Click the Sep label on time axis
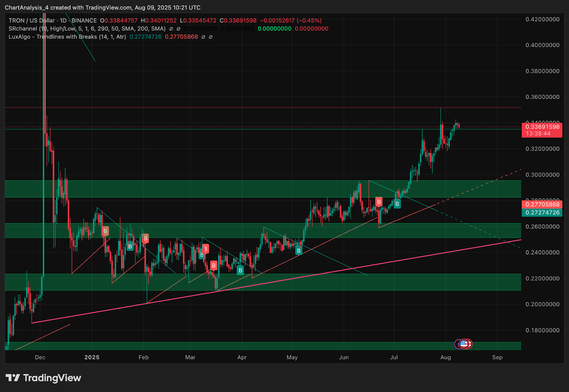569x392 pixels. (x=497, y=357)
